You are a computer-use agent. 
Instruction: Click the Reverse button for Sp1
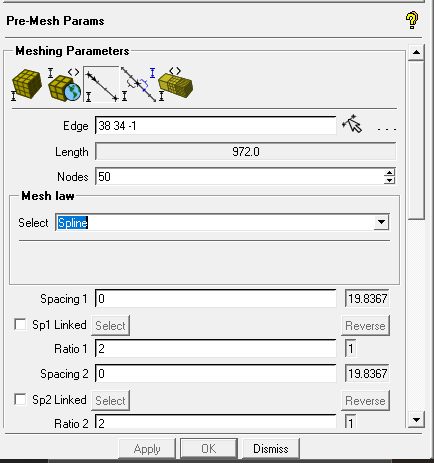pos(365,325)
